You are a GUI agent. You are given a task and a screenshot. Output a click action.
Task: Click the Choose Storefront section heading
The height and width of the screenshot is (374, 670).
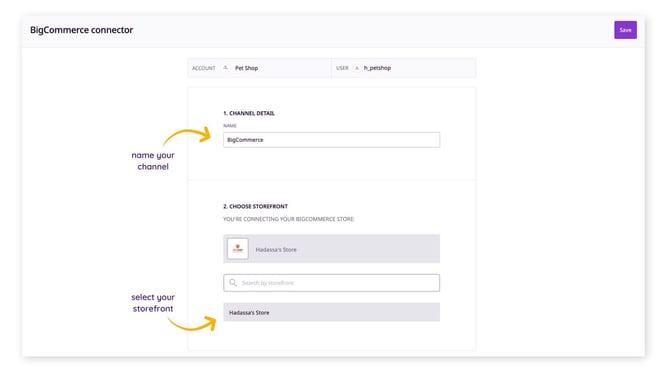[x=255, y=206]
